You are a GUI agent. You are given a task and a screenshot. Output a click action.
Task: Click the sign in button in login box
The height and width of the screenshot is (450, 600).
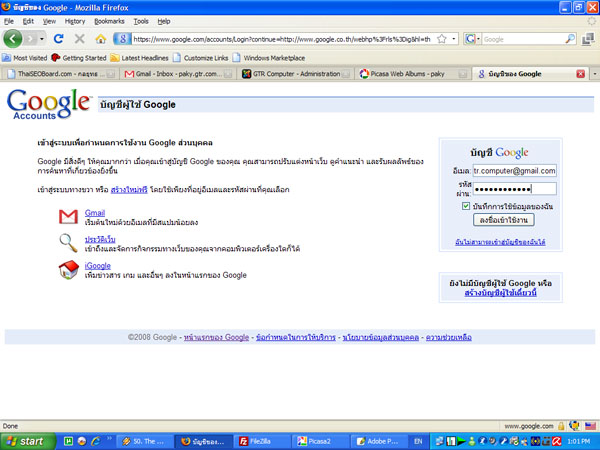click(503, 220)
